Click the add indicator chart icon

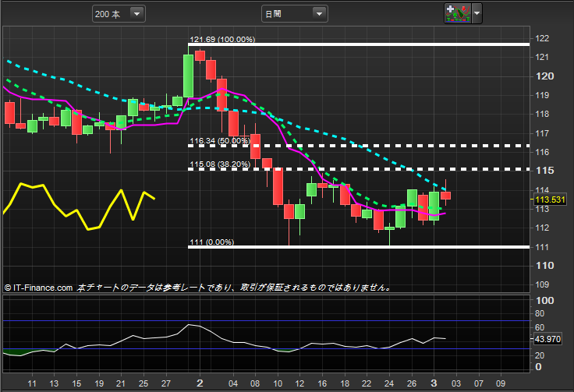pos(458,13)
